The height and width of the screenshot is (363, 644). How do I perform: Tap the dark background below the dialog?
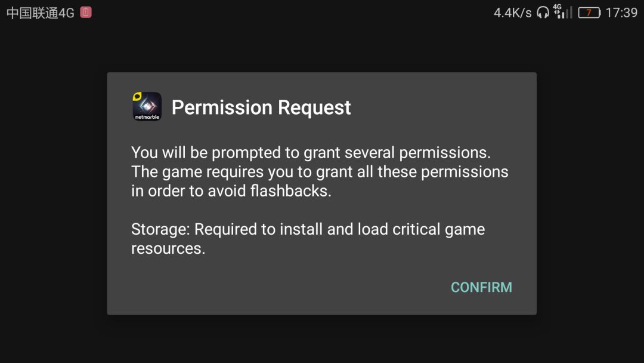tap(322, 339)
